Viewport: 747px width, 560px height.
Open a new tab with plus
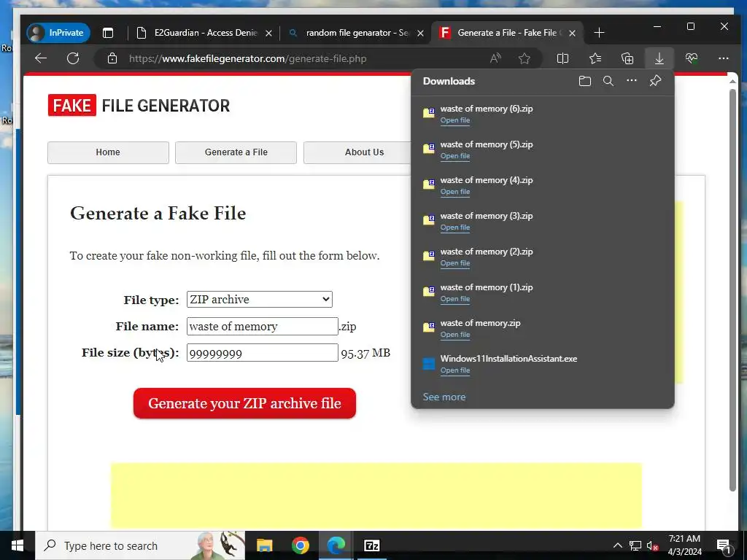click(600, 33)
